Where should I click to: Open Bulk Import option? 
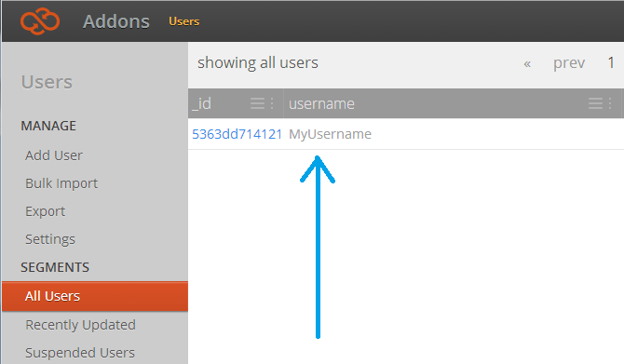click(61, 183)
